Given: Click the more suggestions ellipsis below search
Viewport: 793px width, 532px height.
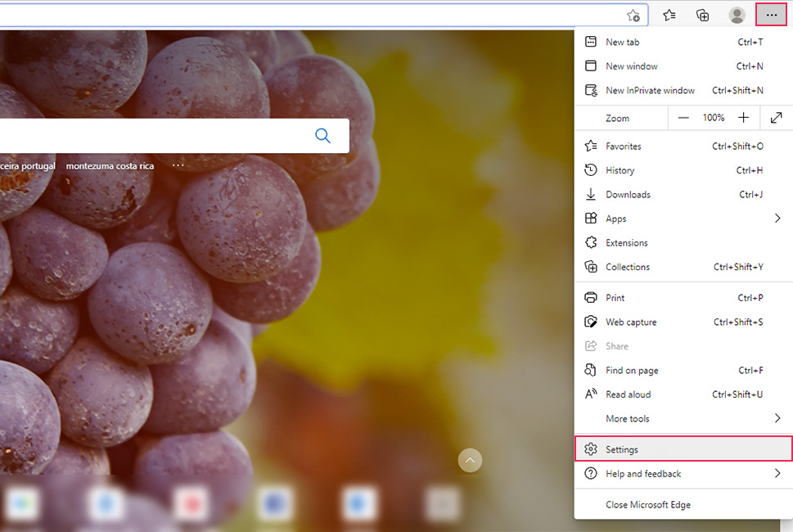Looking at the screenshot, I should coord(178,165).
